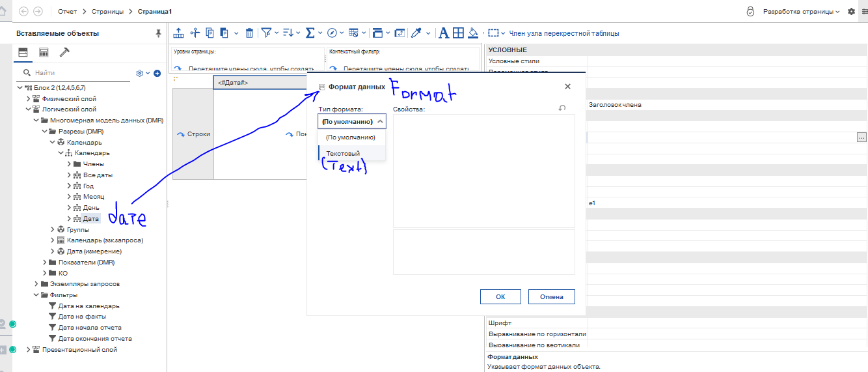Open the search options gear dropdown
868x372 pixels.
pos(142,73)
